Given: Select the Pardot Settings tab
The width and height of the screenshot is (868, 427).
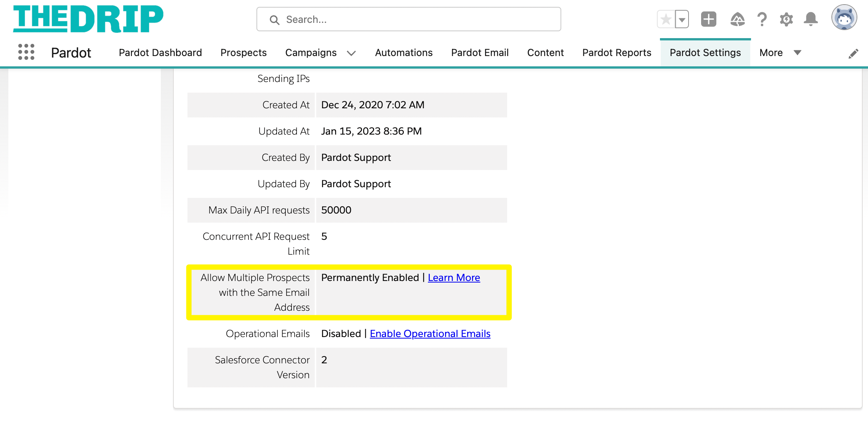Looking at the screenshot, I should [x=705, y=53].
